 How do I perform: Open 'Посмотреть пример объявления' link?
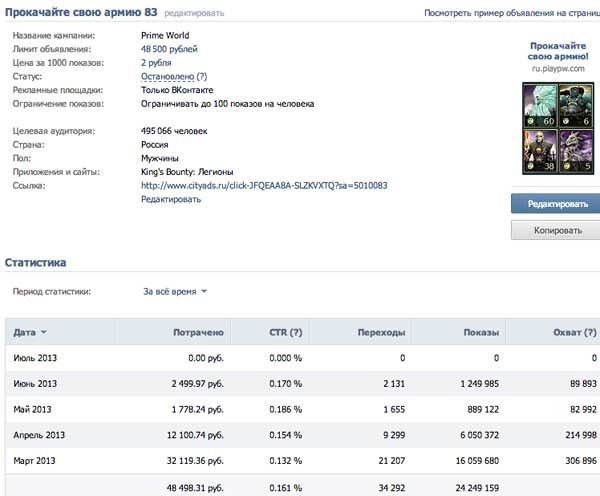(512, 13)
